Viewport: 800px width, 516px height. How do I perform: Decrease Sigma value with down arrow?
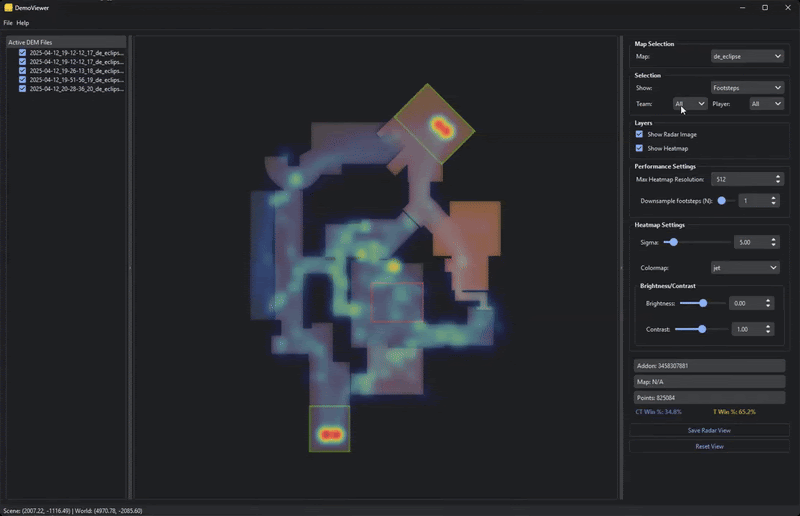[x=773, y=245]
